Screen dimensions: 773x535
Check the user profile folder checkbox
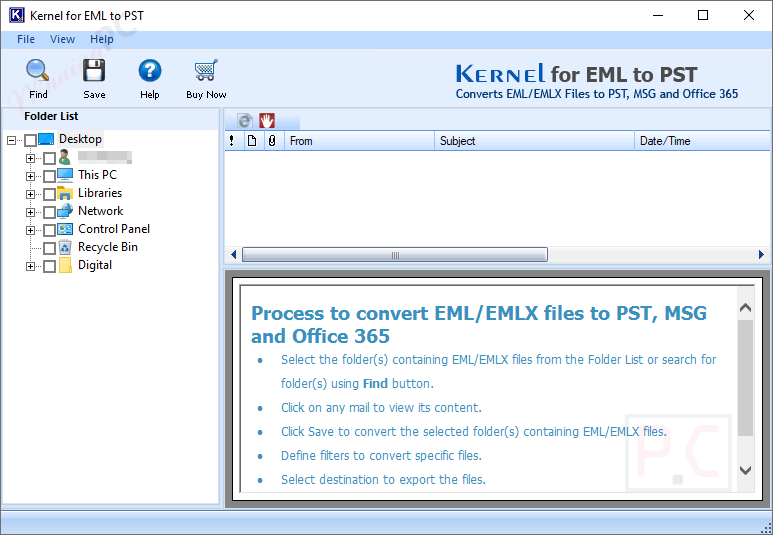49,158
